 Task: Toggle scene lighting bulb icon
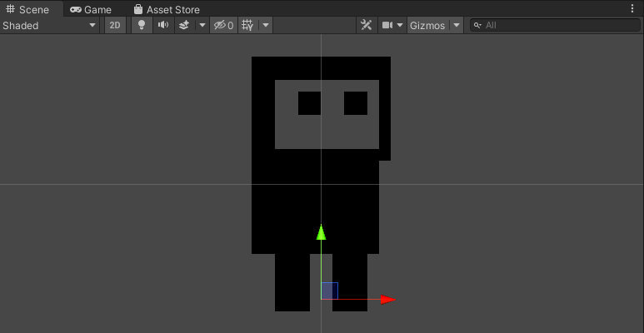pos(142,26)
